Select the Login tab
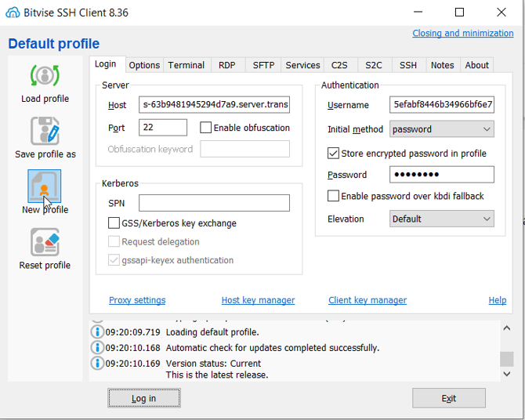The height and width of the screenshot is (420, 525). (x=106, y=64)
